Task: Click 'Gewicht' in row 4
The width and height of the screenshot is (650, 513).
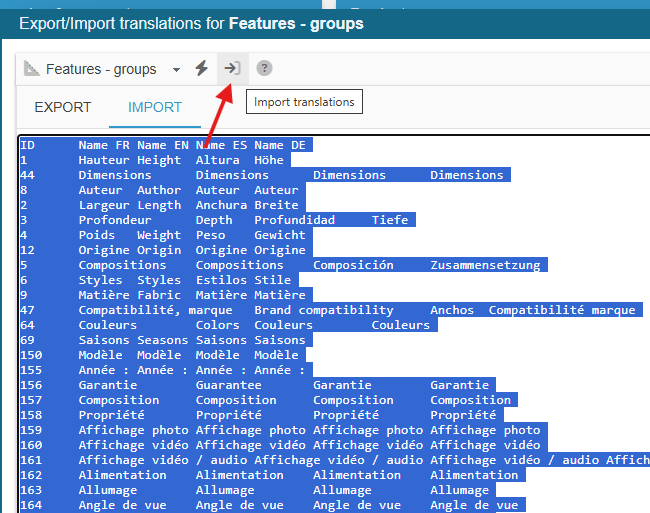Action: (280, 235)
